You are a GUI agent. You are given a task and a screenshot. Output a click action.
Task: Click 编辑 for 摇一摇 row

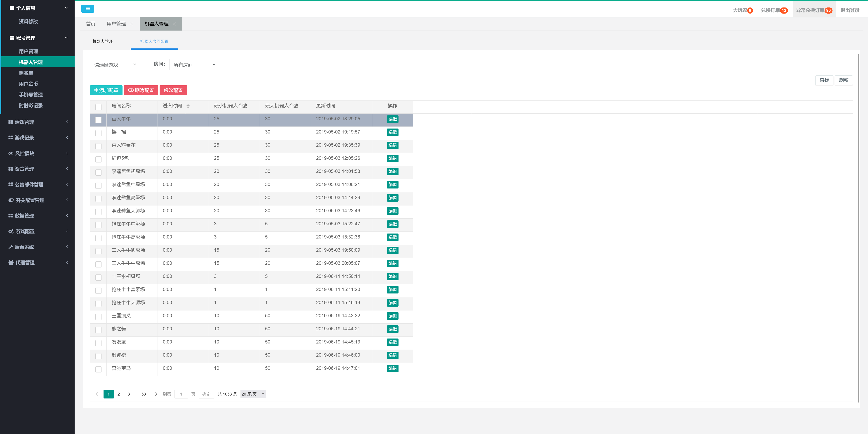(x=393, y=132)
